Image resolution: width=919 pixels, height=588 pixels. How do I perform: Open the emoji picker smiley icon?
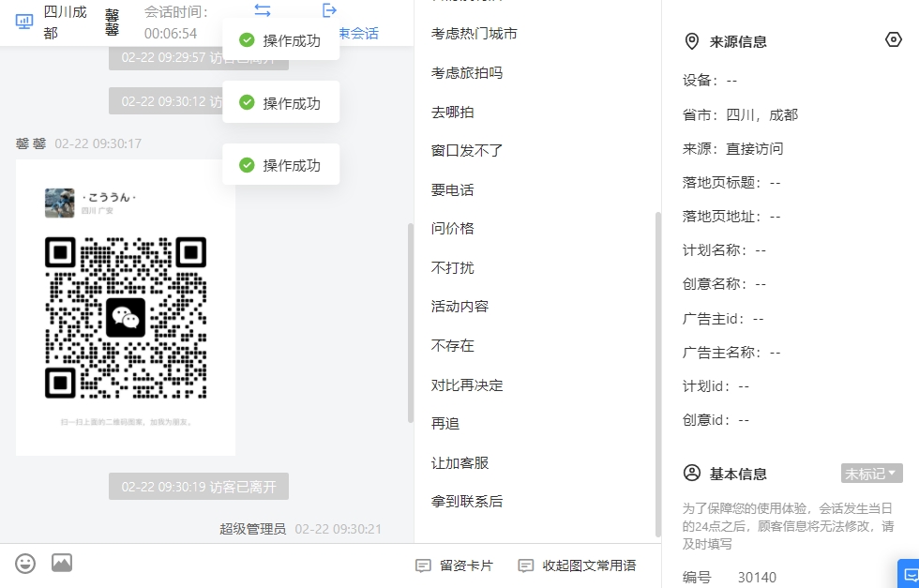coord(25,564)
